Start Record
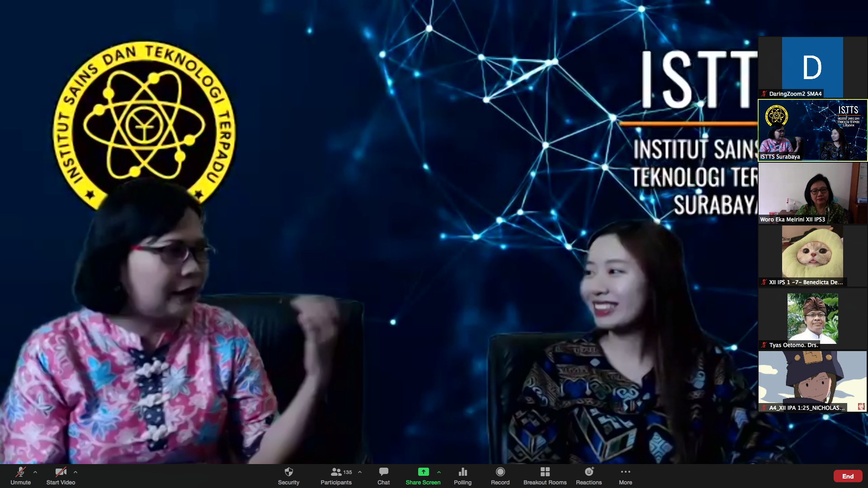 tap(500, 476)
